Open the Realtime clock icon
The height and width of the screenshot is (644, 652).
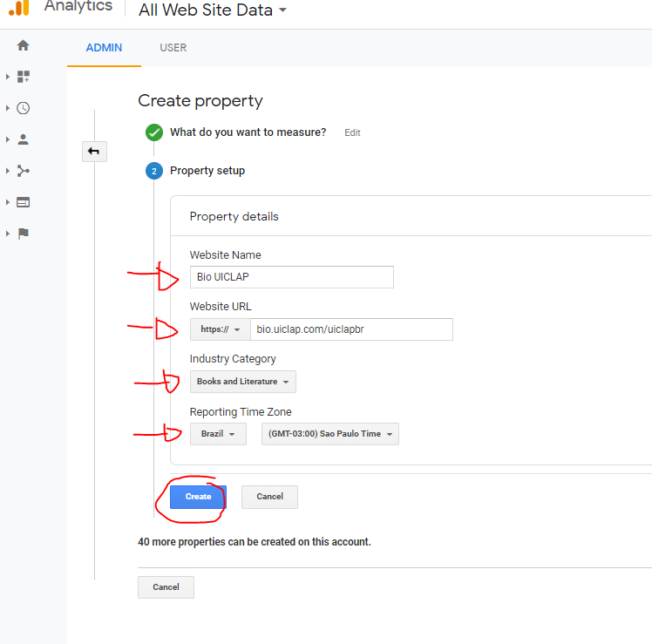pyautogui.click(x=24, y=108)
